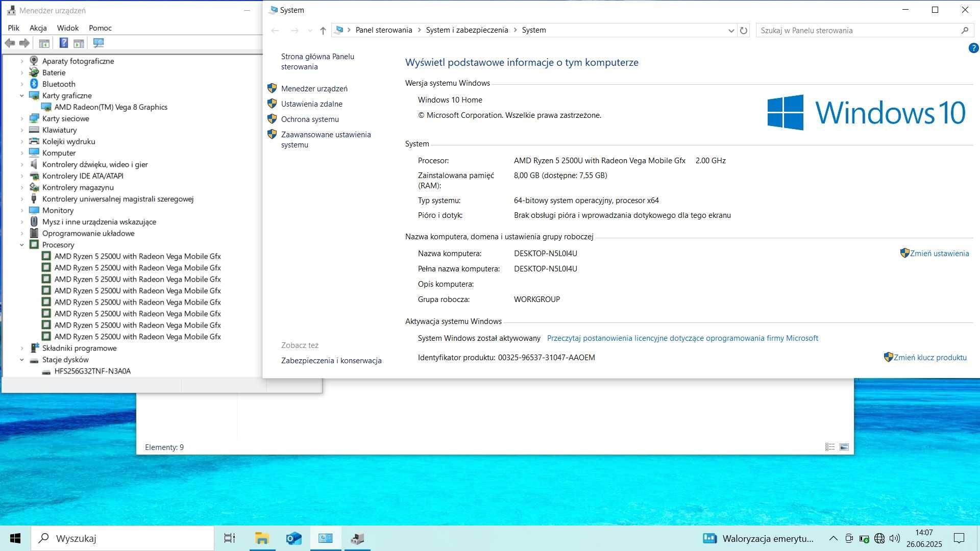Screen dimensions: 980x551
Task: Expand the Baterie node
Action: [22, 72]
